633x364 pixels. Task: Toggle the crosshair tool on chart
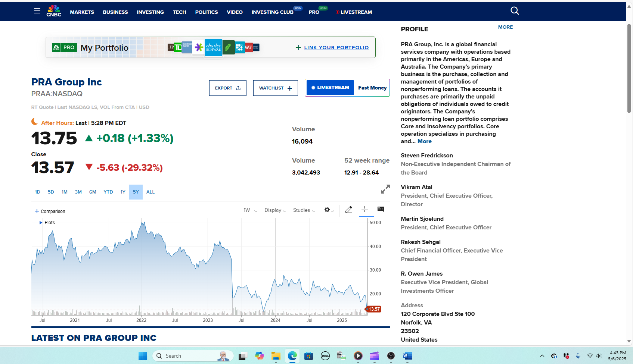[365, 209]
